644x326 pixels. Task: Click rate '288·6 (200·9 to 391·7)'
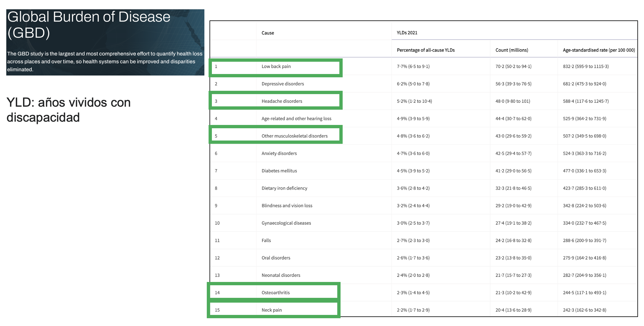pyautogui.click(x=584, y=240)
